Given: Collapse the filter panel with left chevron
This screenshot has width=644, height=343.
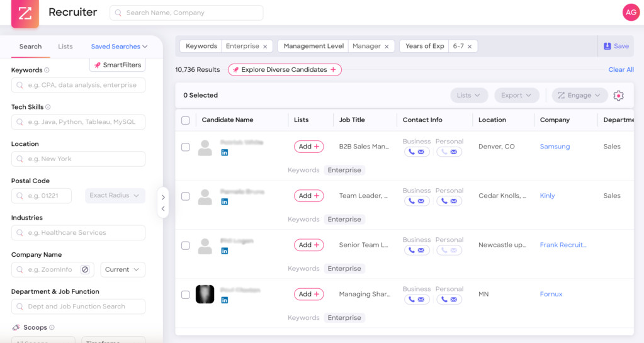Looking at the screenshot, I should (x=163, y=209).
